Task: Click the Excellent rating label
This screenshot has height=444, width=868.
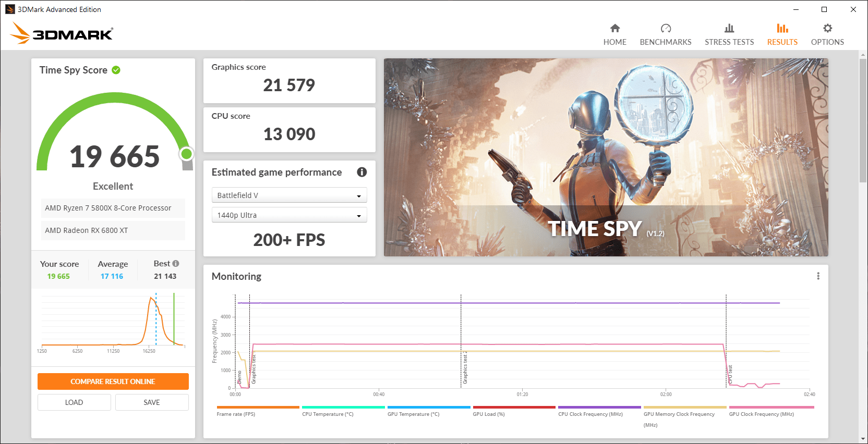Action: pyautogui.click(x=113, y=186)
